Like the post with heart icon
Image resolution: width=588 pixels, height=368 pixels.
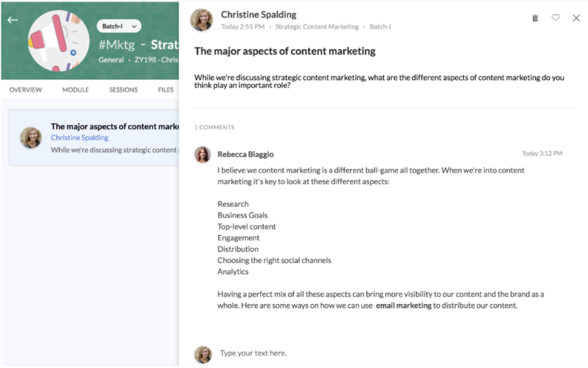[x=556, y=18]
